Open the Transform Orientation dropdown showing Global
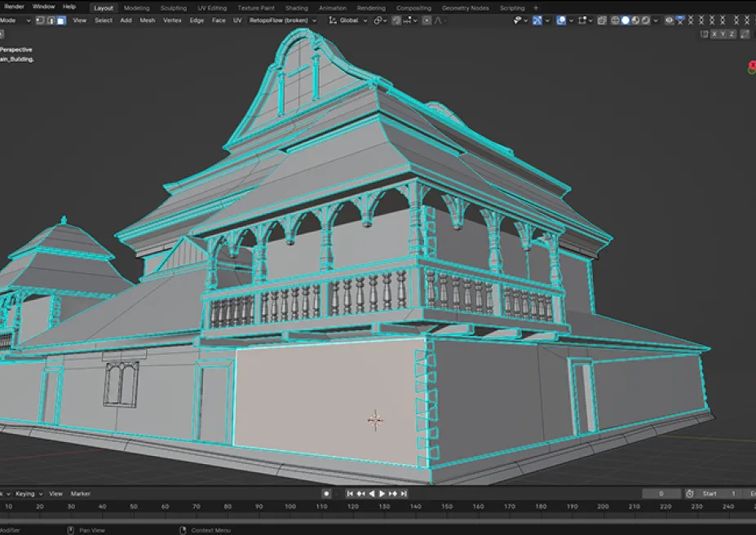This screenshot has width=756, height=535. 349,20
